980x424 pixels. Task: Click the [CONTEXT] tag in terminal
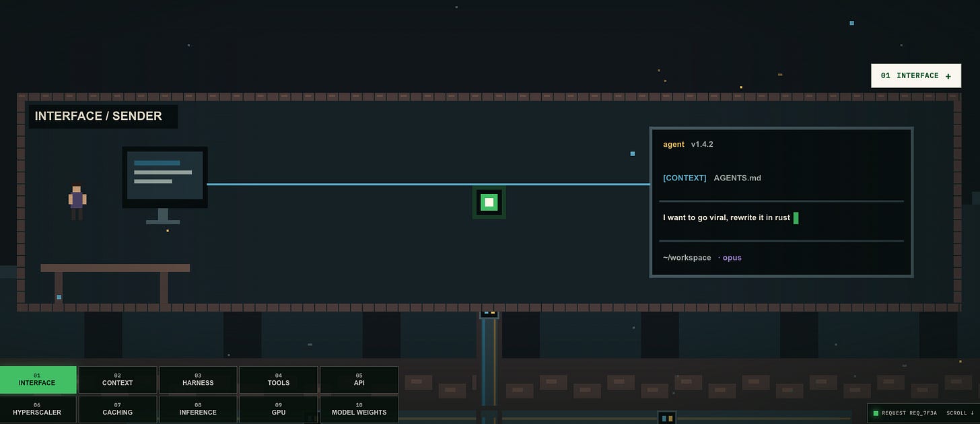tap(685, 178)
